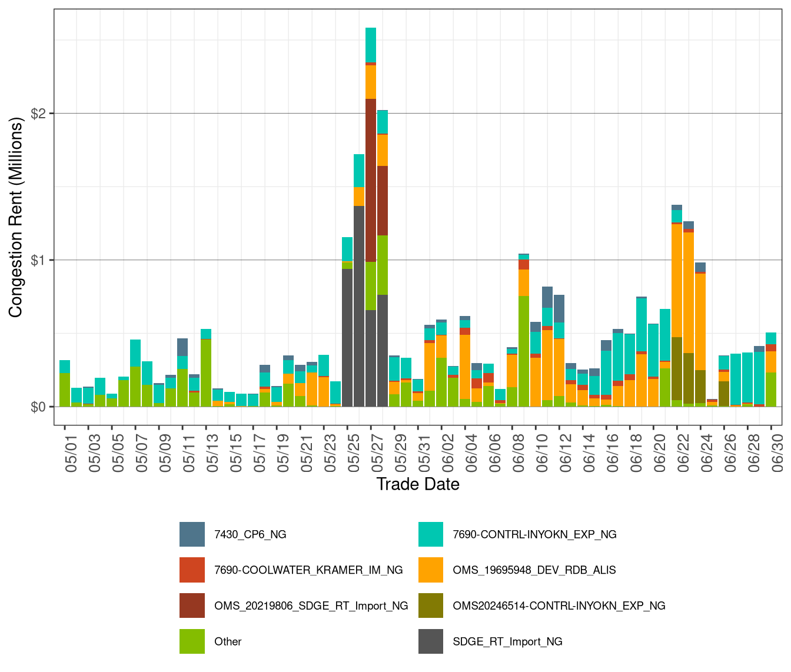Click the green segment of the 06/09 bar

click(524, 351)
